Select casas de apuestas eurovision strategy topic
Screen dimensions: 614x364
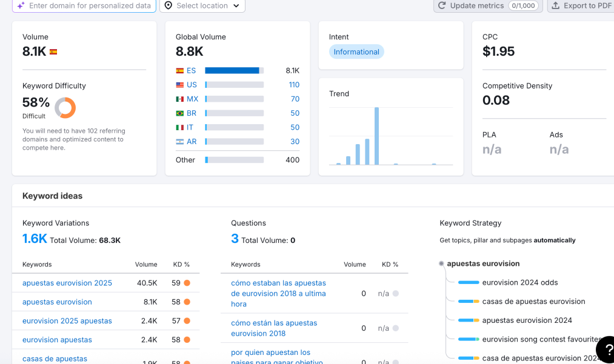pos(534,302)
